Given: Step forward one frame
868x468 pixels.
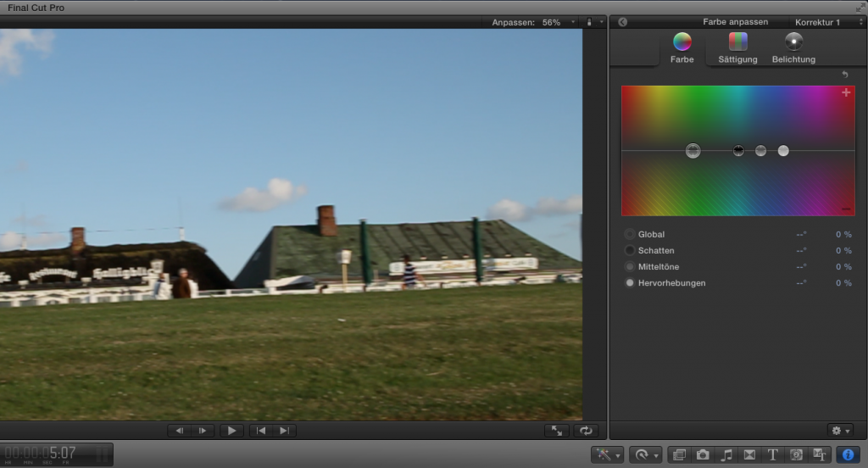Looking at the screenshot, I should (203, 431).
